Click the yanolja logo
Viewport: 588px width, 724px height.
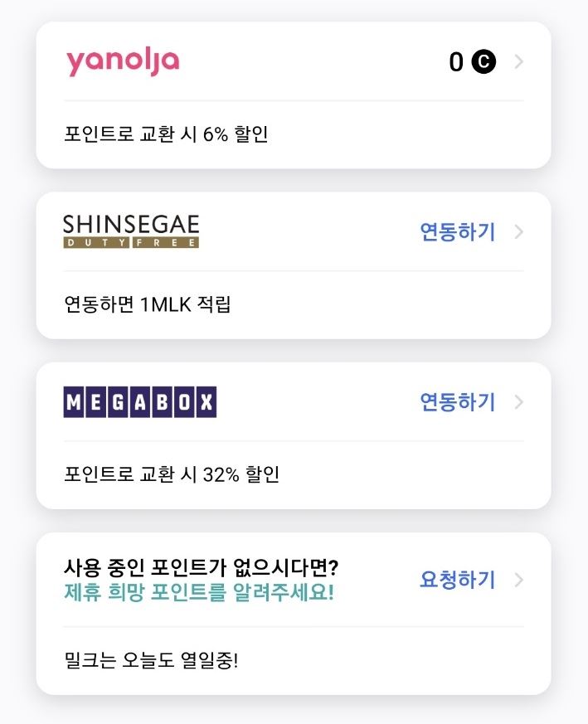coord(123,62)
